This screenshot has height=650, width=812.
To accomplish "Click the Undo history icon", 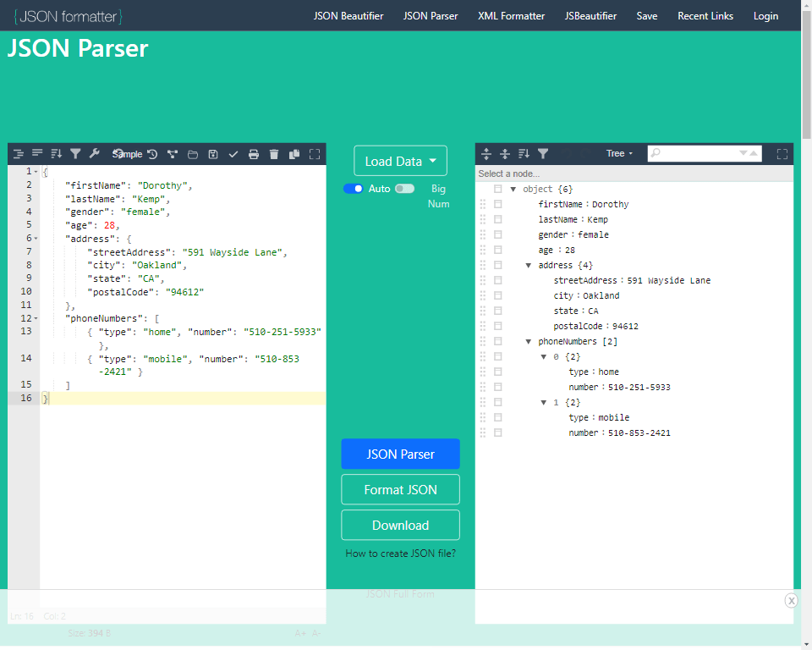I will pyautogui.click(x=152, y=154).
